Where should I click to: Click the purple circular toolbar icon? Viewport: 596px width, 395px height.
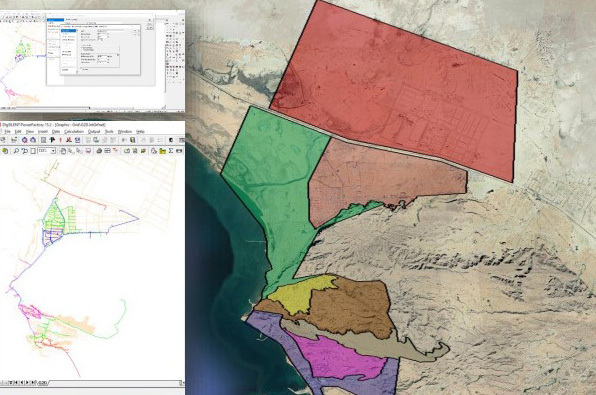pos(25,140)
